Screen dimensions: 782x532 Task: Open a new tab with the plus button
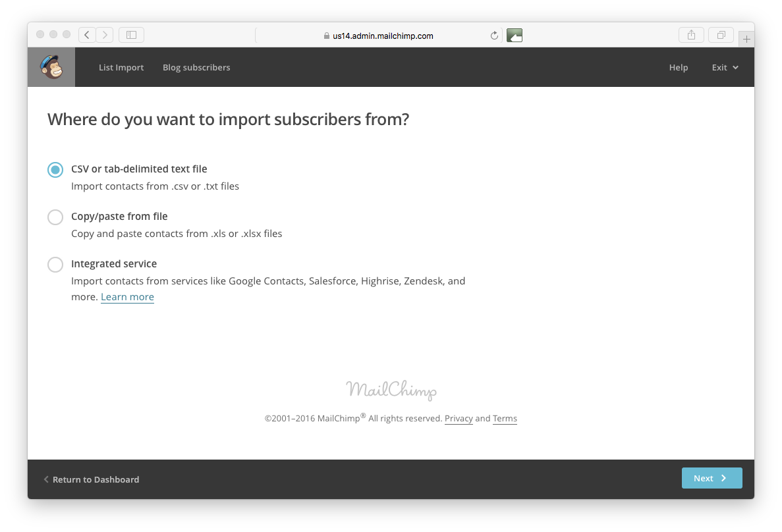(746, 39)
